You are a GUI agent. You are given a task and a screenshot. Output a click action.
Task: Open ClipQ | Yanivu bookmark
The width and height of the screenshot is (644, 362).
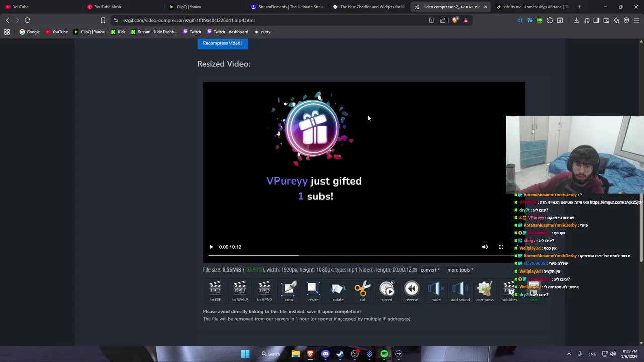coord(90,32)
